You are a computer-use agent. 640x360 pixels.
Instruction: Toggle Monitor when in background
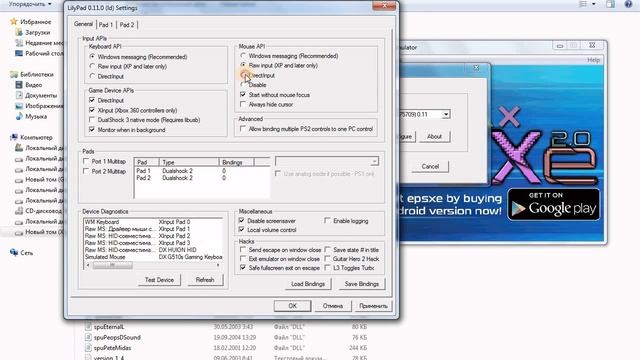tap(92, 130)
